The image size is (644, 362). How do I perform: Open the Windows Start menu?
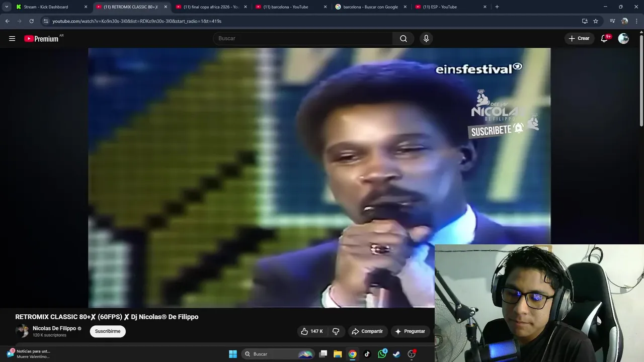click(233, 354)
